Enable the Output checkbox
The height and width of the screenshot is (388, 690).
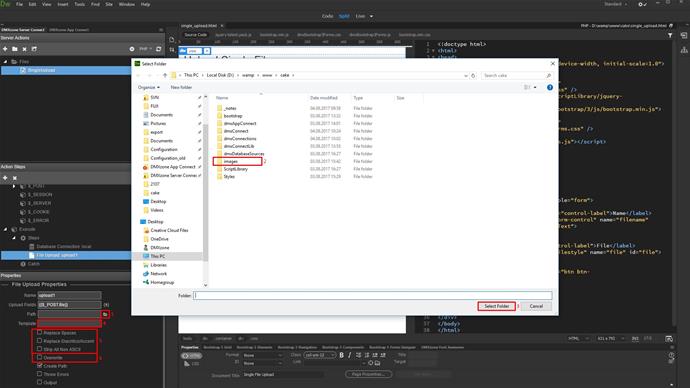(40, 382)
